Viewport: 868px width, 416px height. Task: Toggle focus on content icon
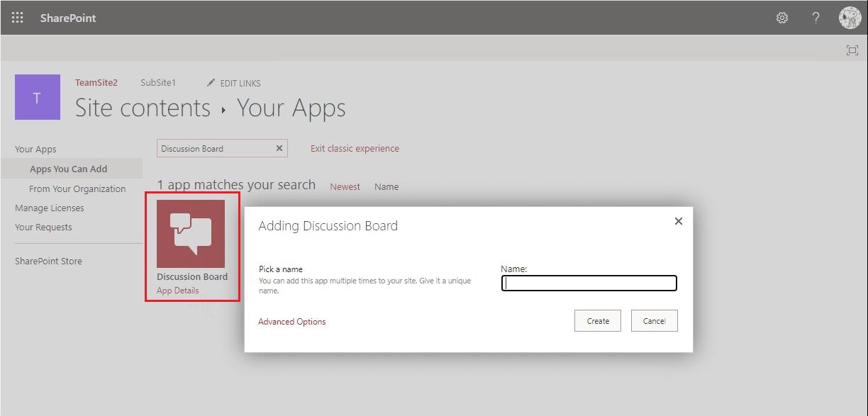point(852,50)
